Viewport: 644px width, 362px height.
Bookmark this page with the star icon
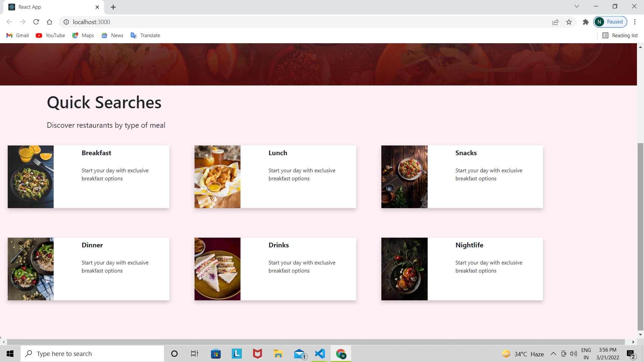[x=569, y=22]
